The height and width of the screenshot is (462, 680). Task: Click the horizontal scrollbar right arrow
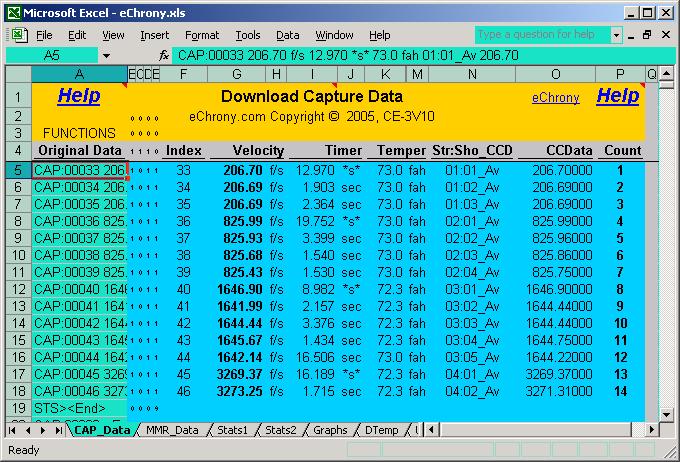[652, 430]
